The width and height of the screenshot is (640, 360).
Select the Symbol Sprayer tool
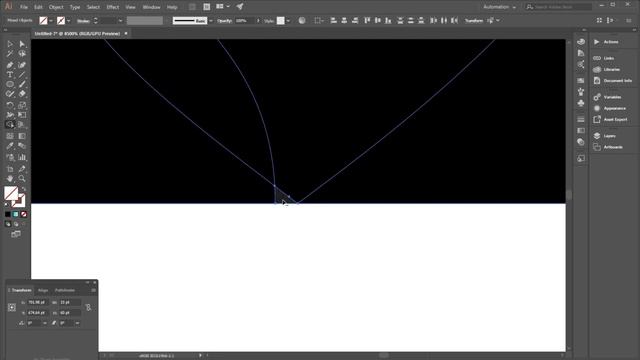click(10, 158)
